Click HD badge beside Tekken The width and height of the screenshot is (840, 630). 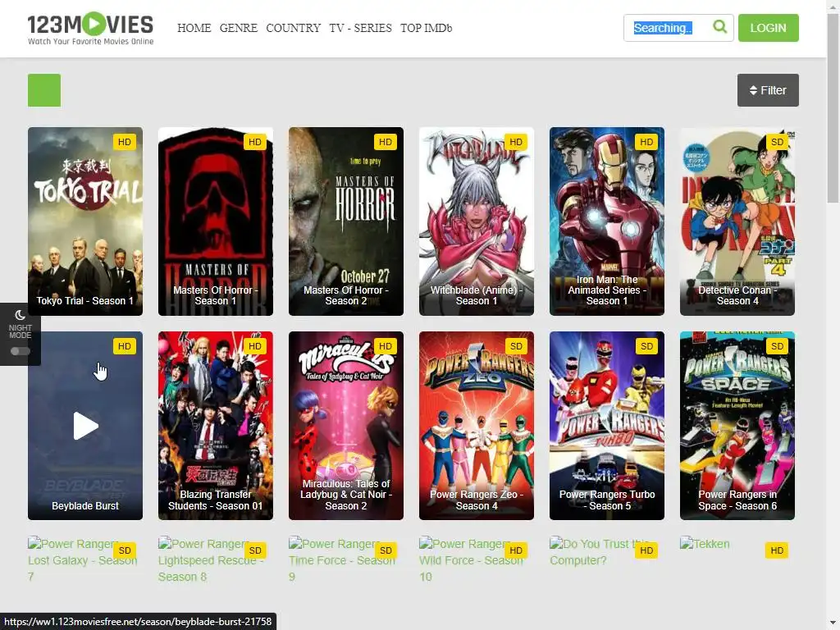(x=777, y=550)
